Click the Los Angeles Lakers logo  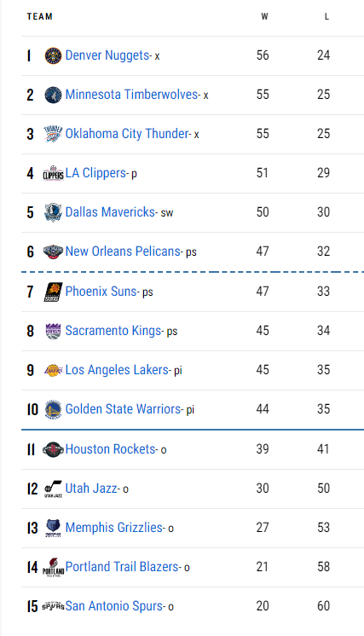coord(53,370)
